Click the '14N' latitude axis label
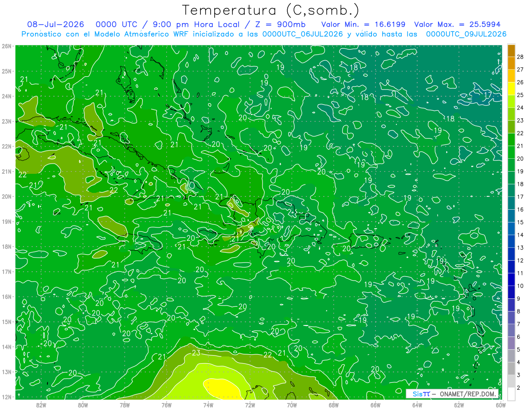Image resolution: width=532 pixels, height=411 pixels. click(x=8, y=347)
